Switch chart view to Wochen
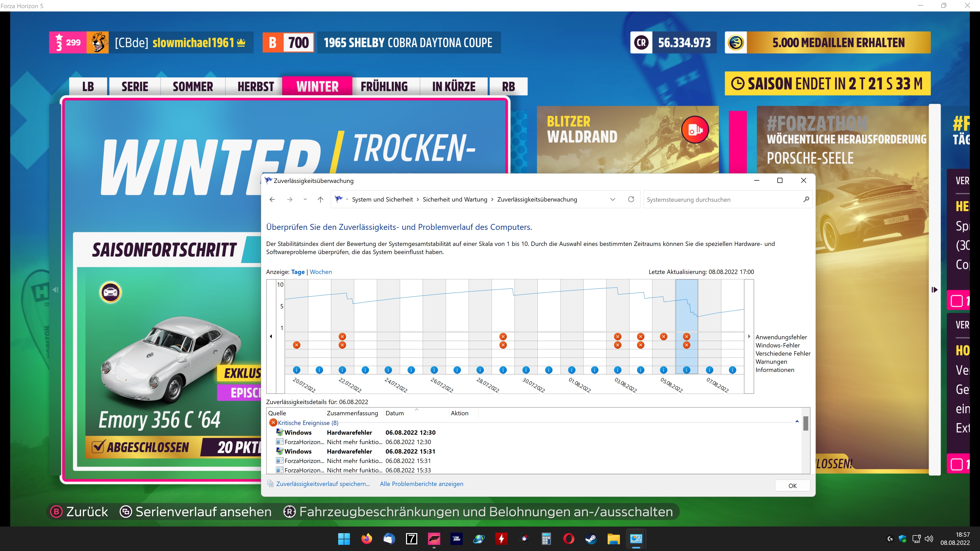This screenshot has width=980, height=551. pyautogui.click(x=320, y=272)
